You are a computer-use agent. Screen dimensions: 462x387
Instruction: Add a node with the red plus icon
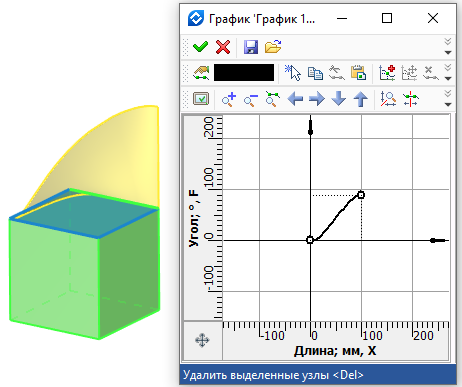pos(387,73)
